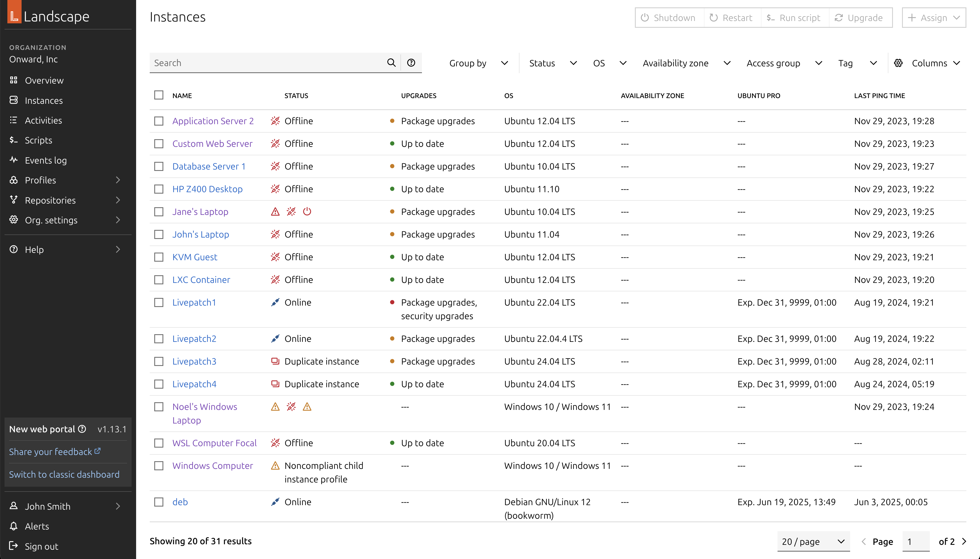Click the red alert triangle on Jane's Laptop
The width and height of the screenshot is (980, 559).
[x=275, y=211]
